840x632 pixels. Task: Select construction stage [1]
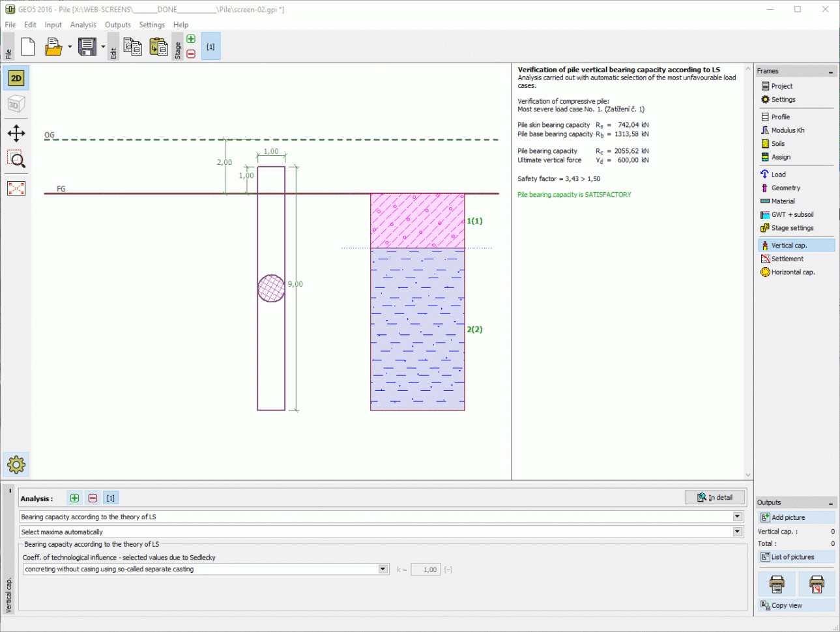(210, 46)
